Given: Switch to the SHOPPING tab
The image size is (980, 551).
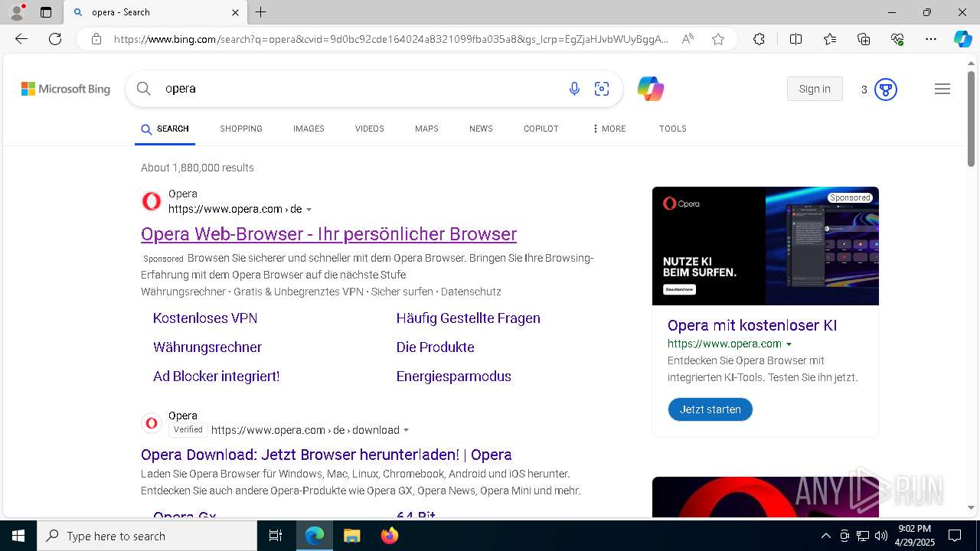Looking at the screenshot, I should [x=241, y=129].
